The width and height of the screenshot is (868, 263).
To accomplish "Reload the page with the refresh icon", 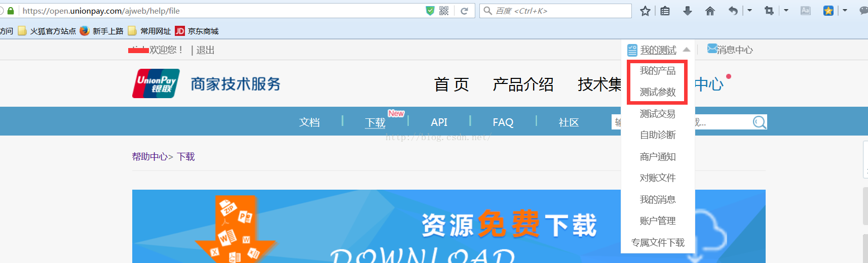I will tap(464, 11).
